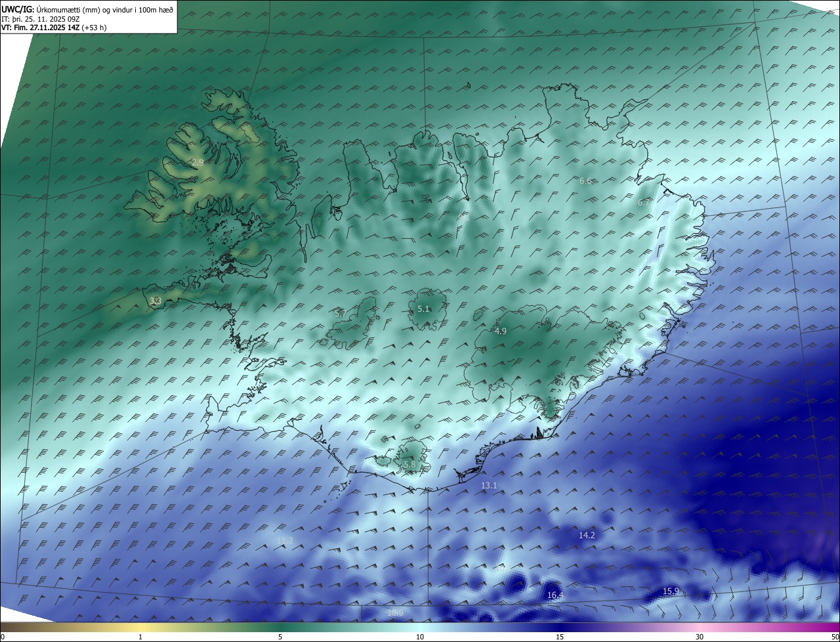This screenshot has height=642, width=840.
Task: Click the '30' tick on the color scale
Action: 700,637
